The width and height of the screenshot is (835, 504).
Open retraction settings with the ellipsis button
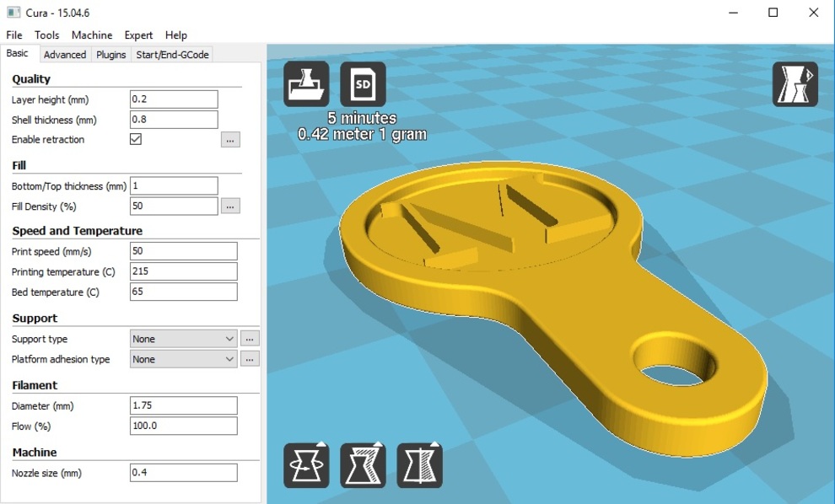click(x=231, y=140)
